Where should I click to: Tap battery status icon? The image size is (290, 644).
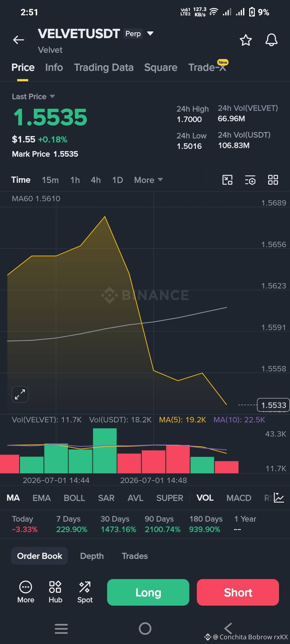coord(252,12)
